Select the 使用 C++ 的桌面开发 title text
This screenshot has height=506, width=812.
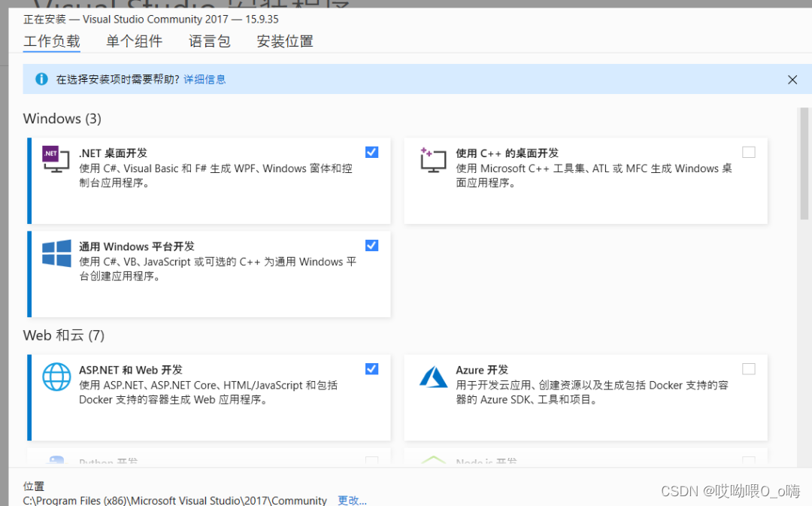click(x=507, y=153)
